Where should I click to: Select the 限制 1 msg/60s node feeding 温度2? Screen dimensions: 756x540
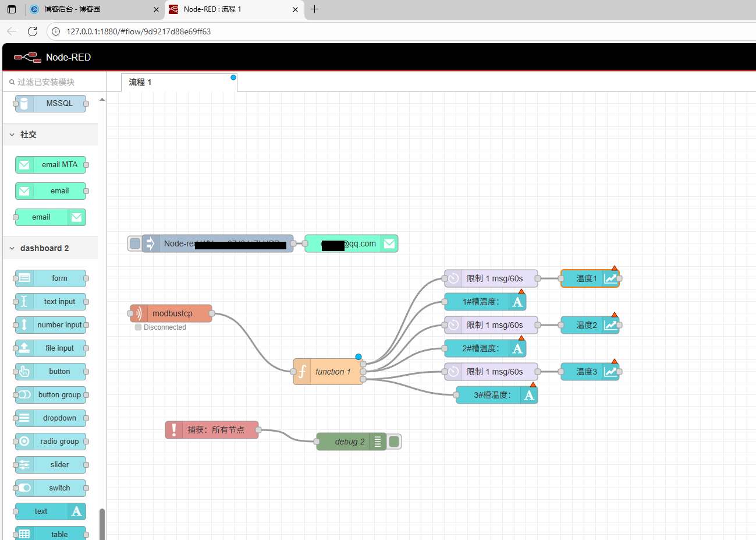tap(491, 325)
